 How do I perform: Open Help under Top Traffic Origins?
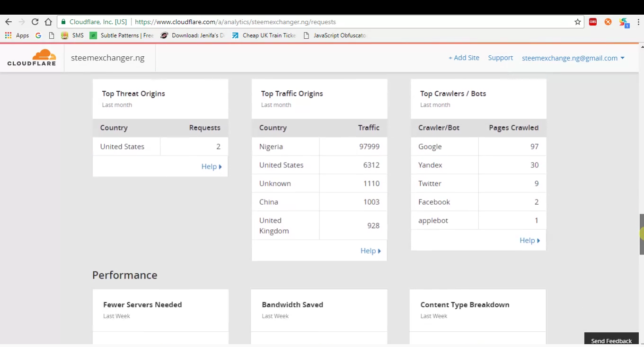371,251
